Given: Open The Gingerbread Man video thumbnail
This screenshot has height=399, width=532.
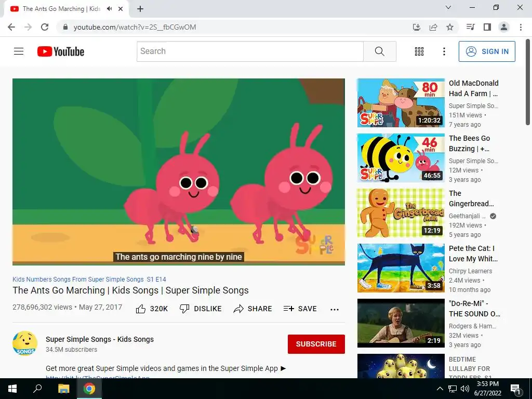Looking at the screenshot, I should (x=401, y=213).
